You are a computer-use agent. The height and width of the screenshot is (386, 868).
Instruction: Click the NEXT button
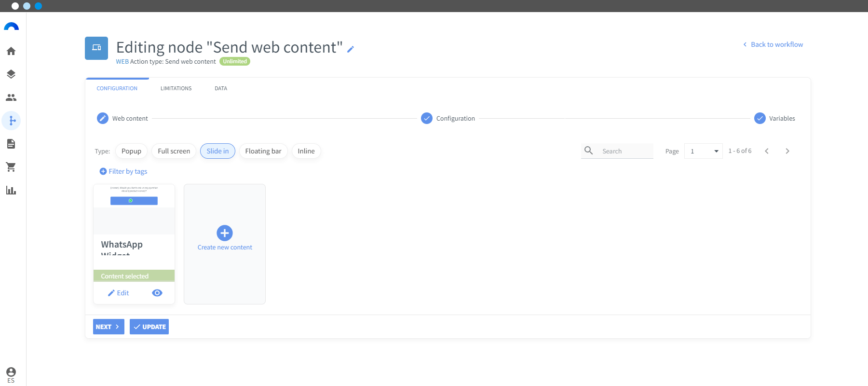pyautogui.click(x=108, y=327)
